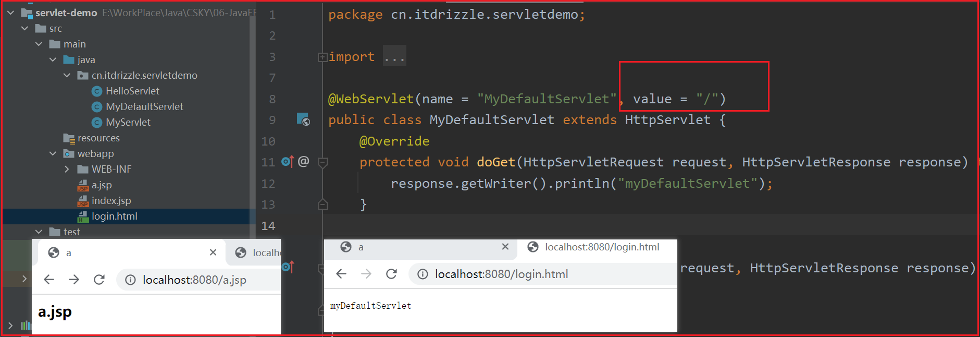This screenshot has width=980, height=337.
Task: Click the override gutter icon on line 11
Action: [288, 162]
